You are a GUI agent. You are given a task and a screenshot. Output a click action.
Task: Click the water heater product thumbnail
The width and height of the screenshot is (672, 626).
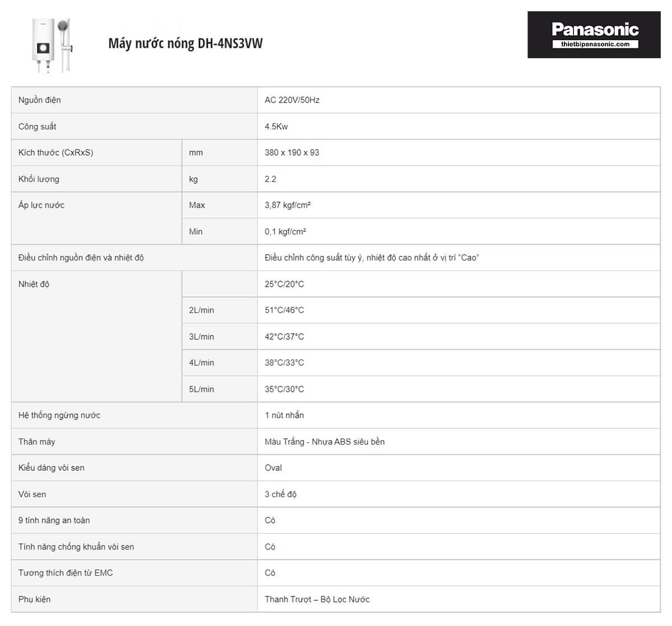tap(52, 46)
